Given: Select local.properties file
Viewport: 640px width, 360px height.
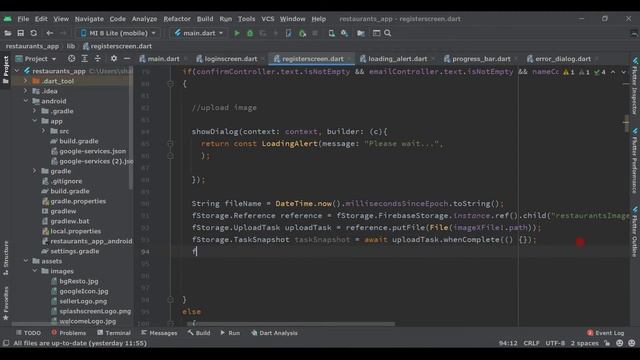Looking at the screenshot, I should click(x=71, y=231).
